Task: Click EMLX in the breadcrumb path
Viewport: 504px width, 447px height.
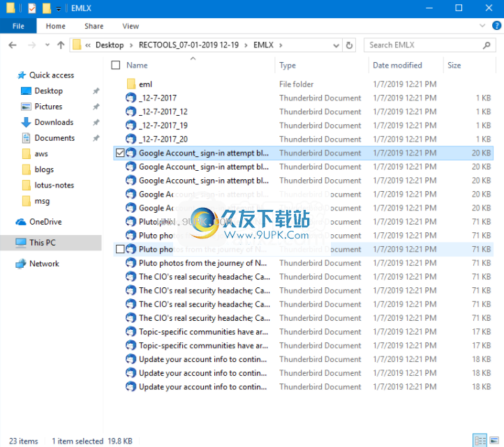Action: pos(263,45)
